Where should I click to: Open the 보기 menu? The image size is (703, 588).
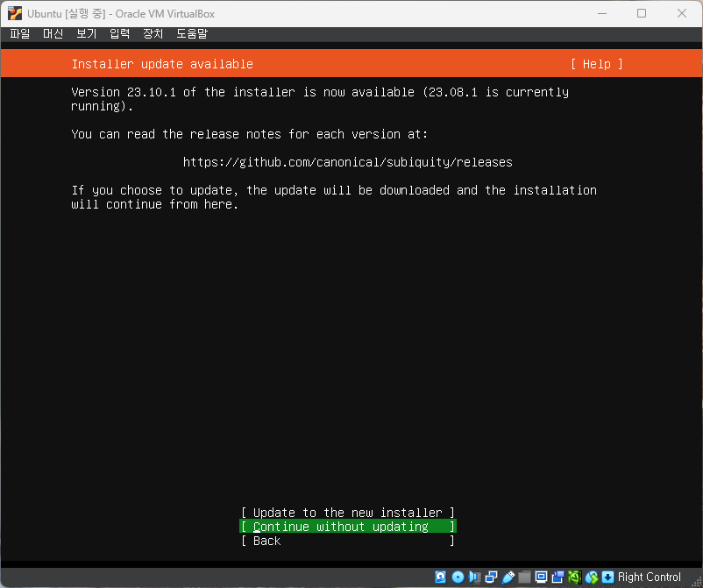point(87,34)
